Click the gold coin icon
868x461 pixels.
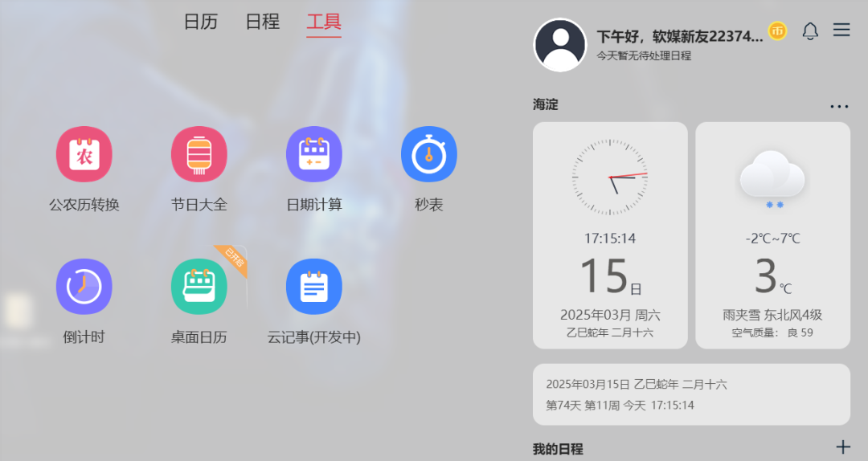pos(777,31)
